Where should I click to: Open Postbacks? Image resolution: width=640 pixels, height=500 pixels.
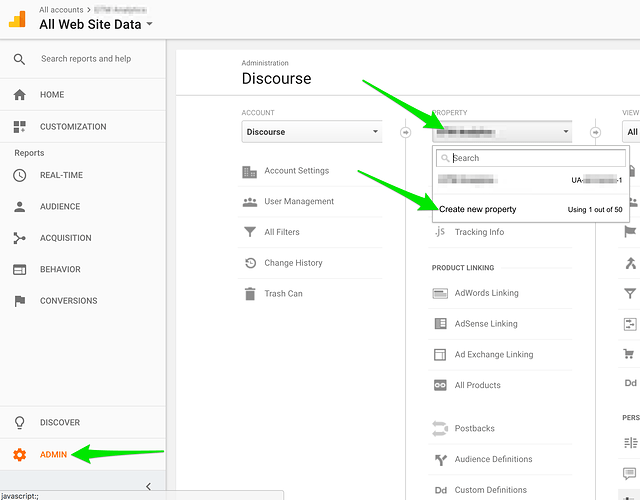(x=474, y=429)
